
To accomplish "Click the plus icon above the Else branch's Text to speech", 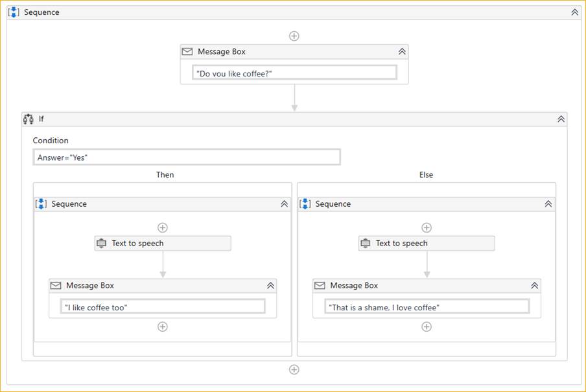I will (427, 227).
